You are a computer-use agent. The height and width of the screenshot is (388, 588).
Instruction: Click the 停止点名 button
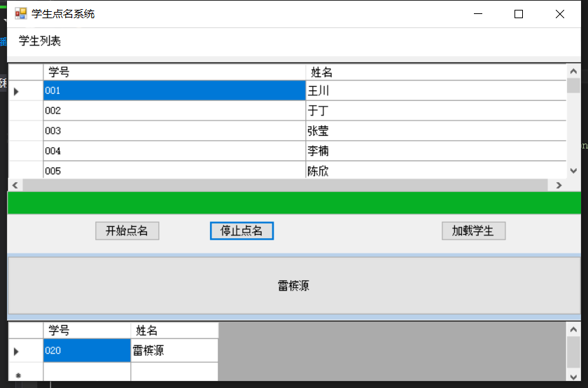[x=242, y=230]
